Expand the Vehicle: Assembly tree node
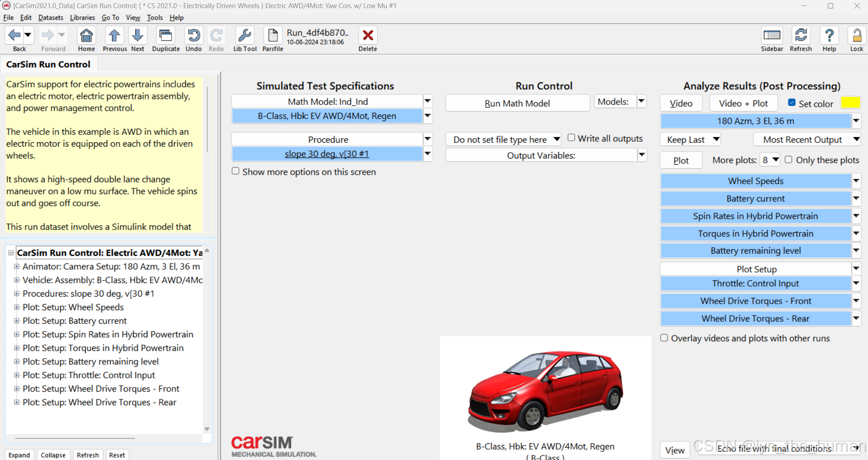This screenshot has width=868, height=460. [17, 280]
